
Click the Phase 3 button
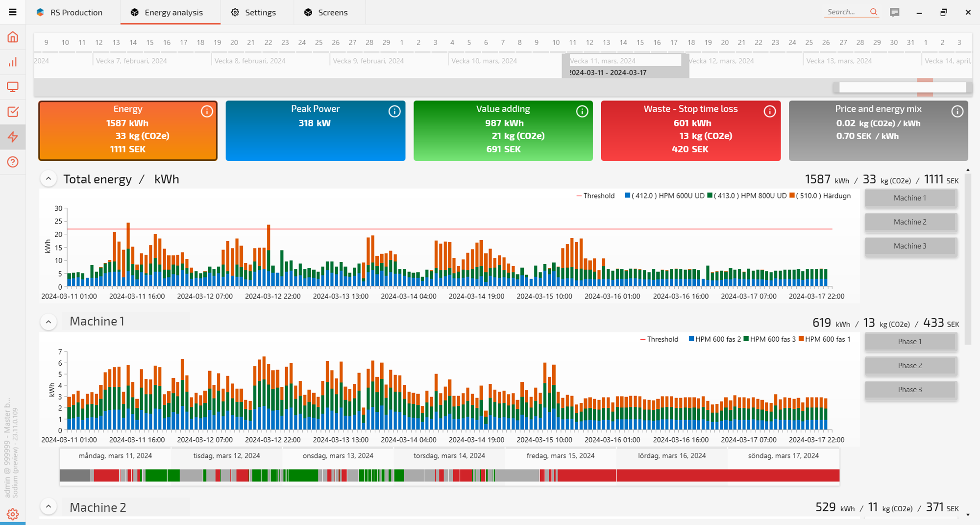910,390
